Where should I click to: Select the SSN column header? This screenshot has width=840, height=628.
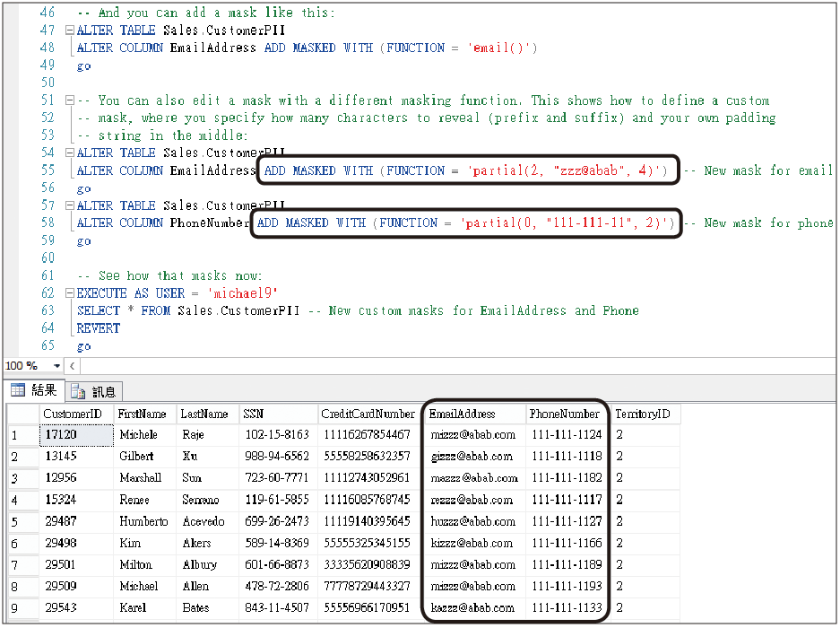tap(278, 414)
